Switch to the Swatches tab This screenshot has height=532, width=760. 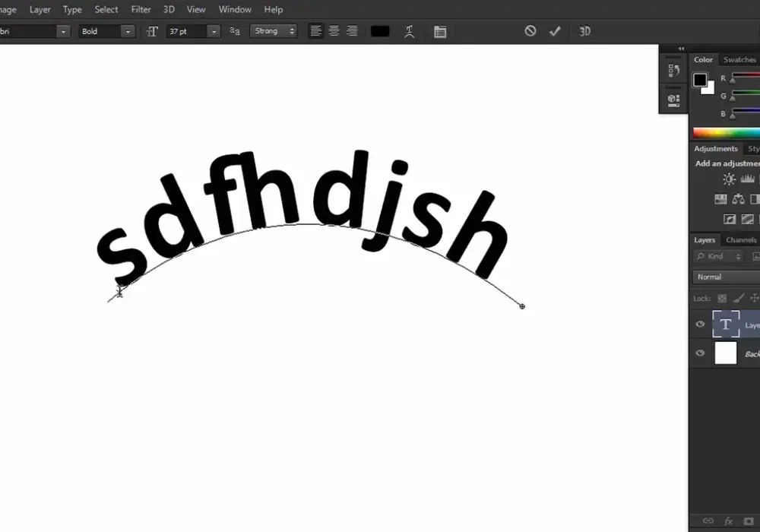739,59
